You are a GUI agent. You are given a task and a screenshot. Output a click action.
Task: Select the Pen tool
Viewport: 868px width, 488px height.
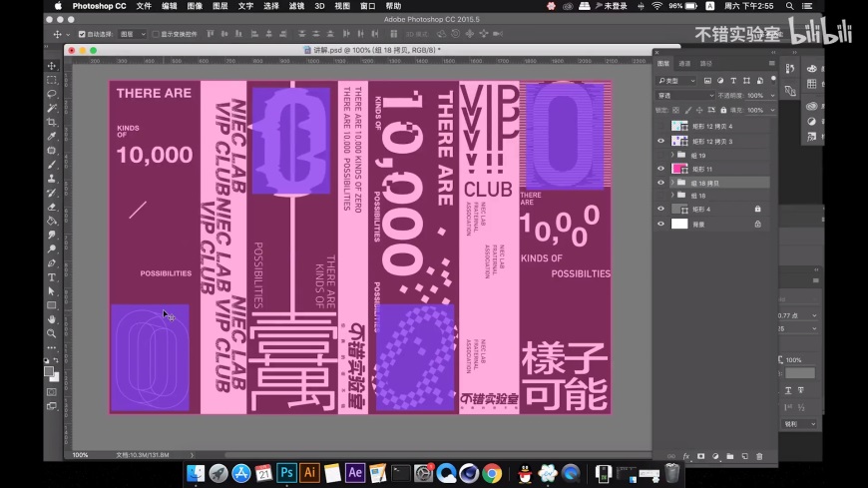click(x=52, y=263)
